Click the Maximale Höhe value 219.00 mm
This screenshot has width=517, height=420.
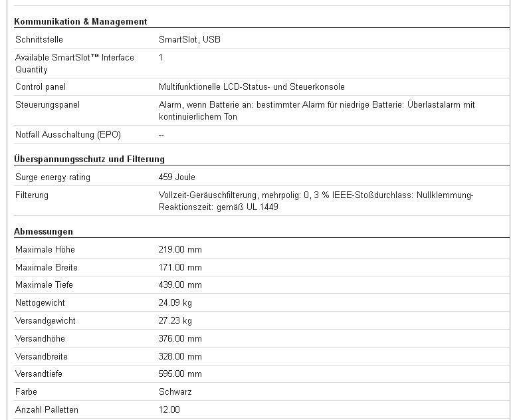pyautogui.click(x=180, y=250)
